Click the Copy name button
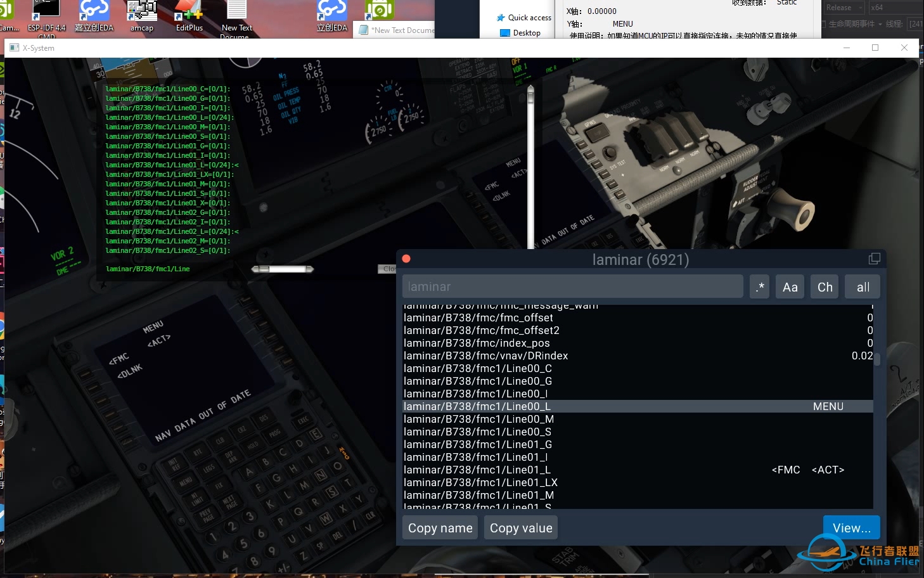This screenshot has height=578, width=924. [x=440, y=527]
